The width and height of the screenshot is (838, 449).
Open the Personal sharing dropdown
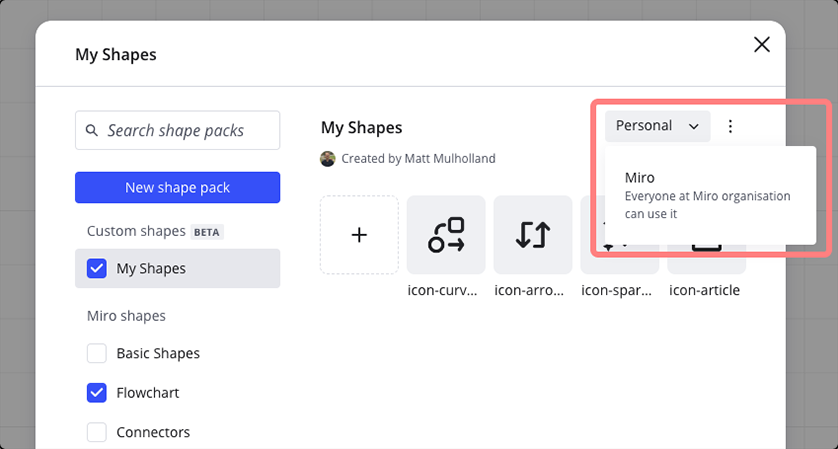point(656,126)
